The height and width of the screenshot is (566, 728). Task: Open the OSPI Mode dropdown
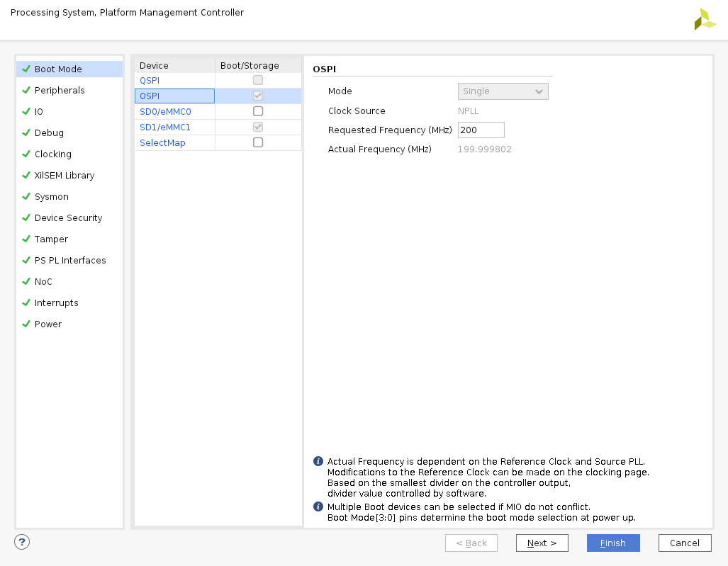click(x=503, y=91)
